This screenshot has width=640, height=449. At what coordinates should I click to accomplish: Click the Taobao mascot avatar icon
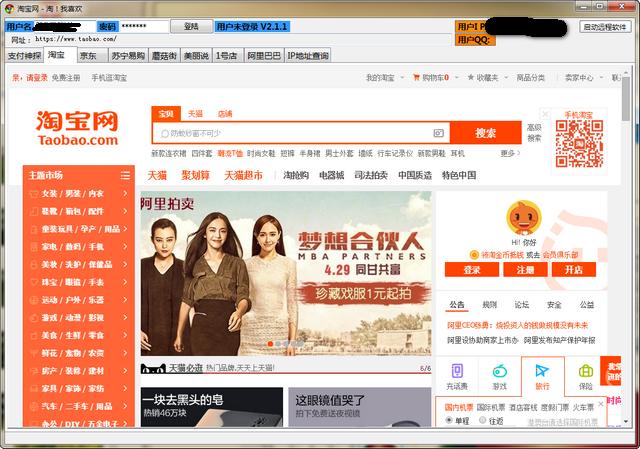(x=524, y=217)
